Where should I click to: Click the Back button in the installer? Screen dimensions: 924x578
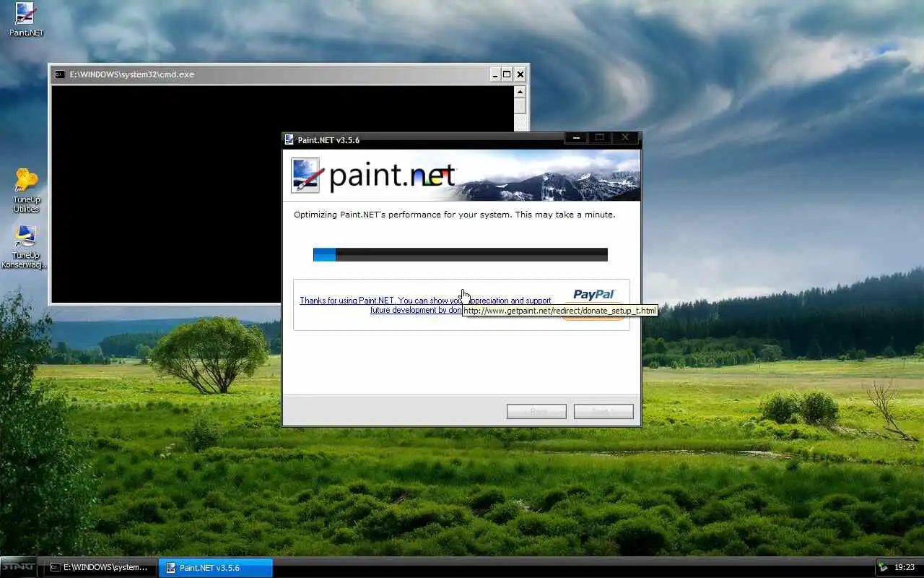pyautogui.click(x=536, y=412)
